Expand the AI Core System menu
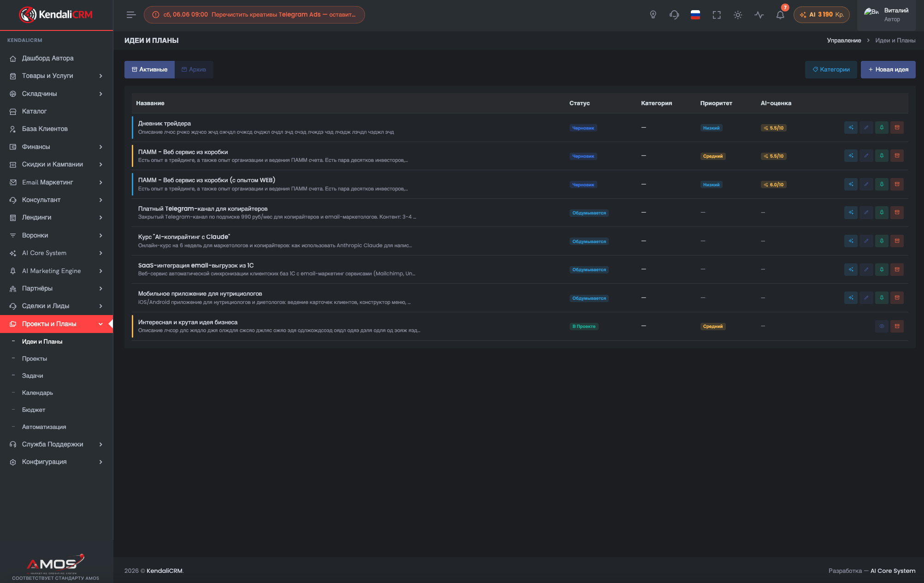This screenshot has height=583, width=924. 56,253
